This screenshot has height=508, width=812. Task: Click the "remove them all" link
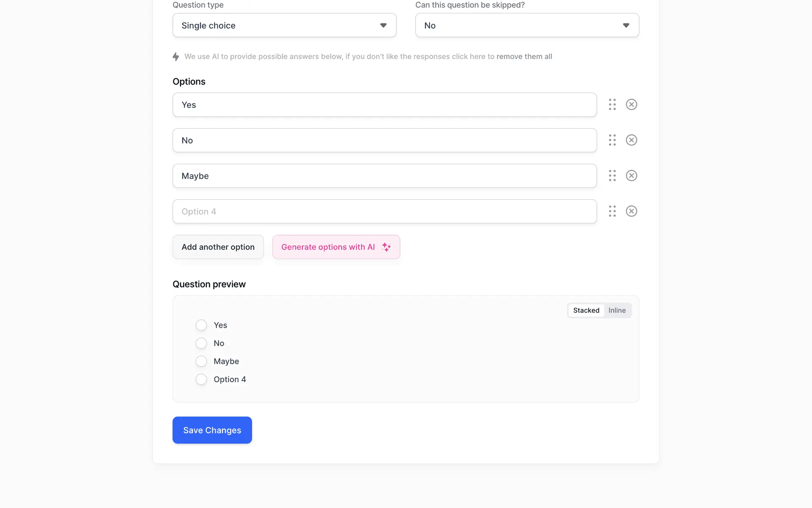[524, 57]
